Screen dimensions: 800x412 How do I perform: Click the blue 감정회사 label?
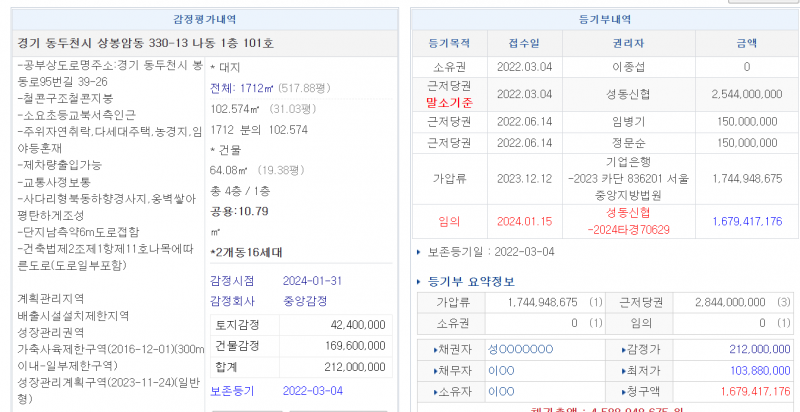coord(233,300)
